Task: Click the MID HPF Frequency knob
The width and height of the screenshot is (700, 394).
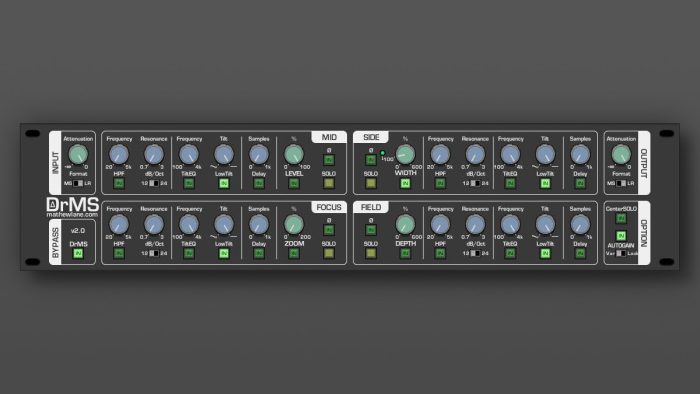Action: pyautogui.click(x=119, y=154)
